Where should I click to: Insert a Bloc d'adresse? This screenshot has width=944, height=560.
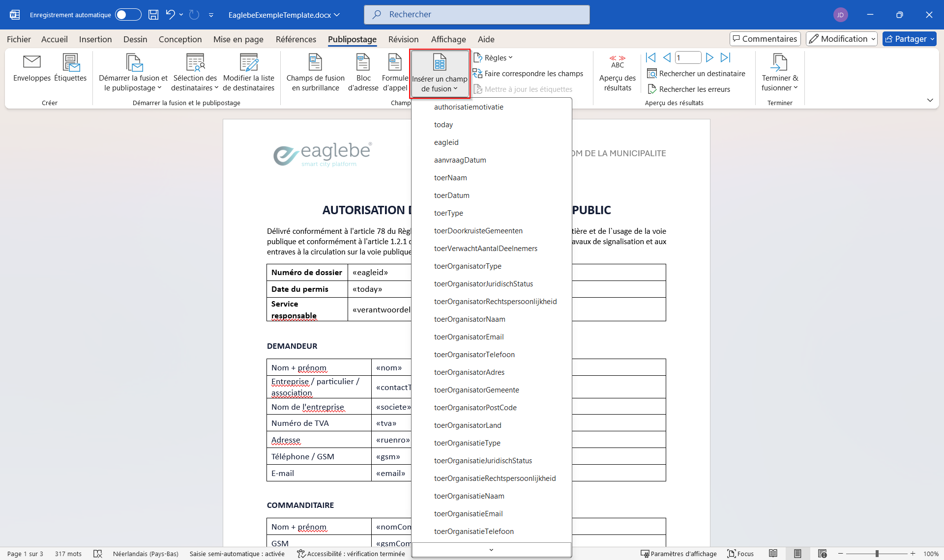pyautogui.click(x=363, y=72)
